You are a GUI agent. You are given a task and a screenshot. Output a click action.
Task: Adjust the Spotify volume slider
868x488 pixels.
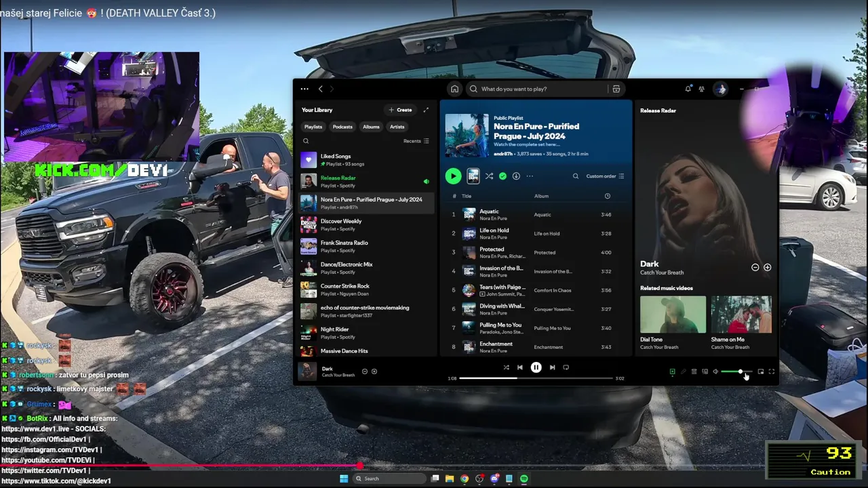[x=736, y=371]
